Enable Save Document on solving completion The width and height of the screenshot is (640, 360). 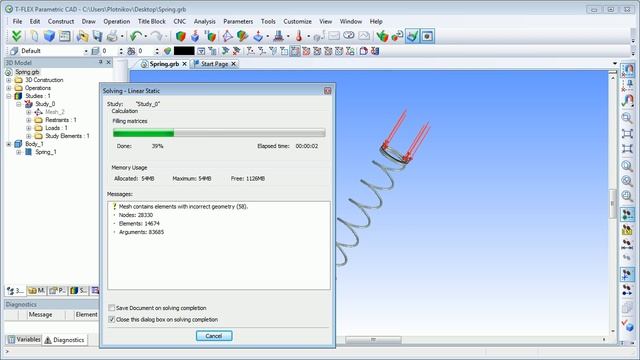pyautogui.click(x=111, y=308)
